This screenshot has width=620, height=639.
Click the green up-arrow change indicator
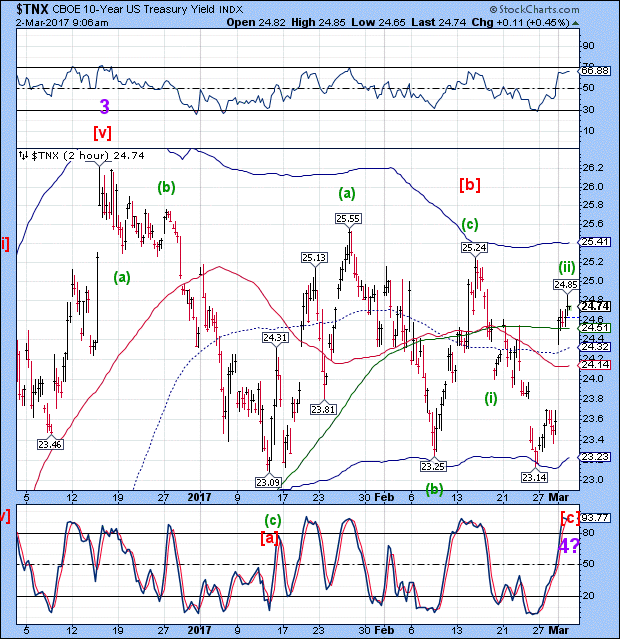click(575, 23)
